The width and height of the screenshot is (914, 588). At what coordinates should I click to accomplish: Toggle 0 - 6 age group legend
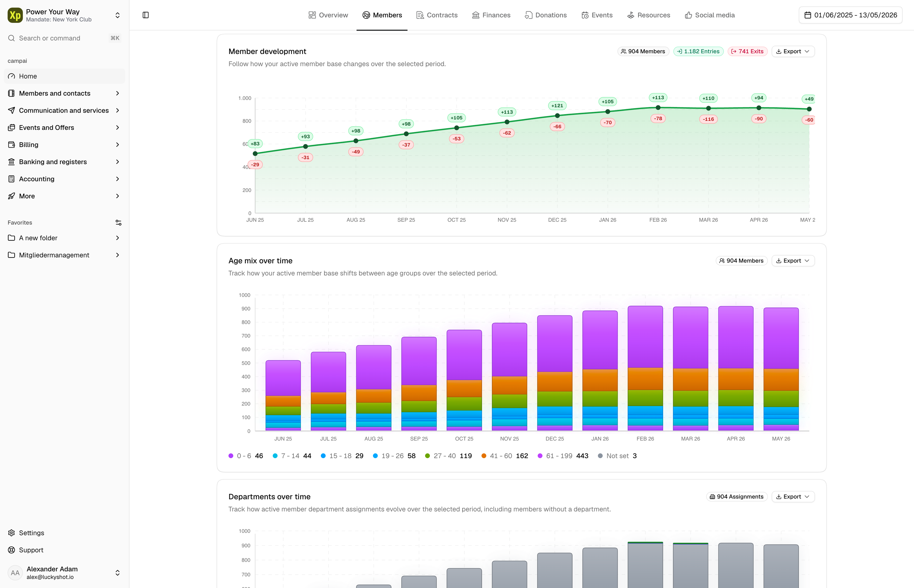[246, 456]
